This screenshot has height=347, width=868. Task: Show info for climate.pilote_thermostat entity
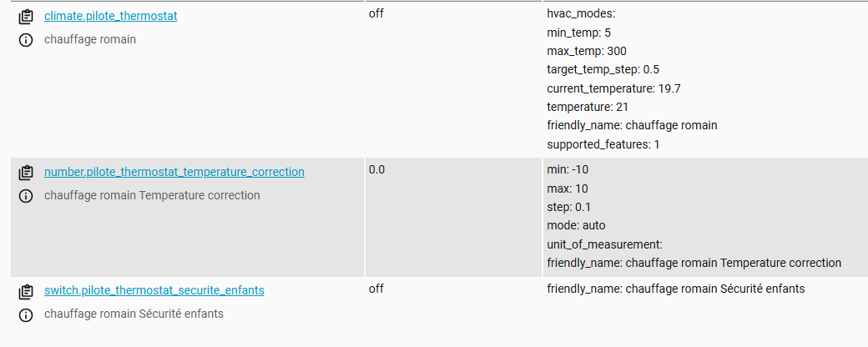click(26, 39)
